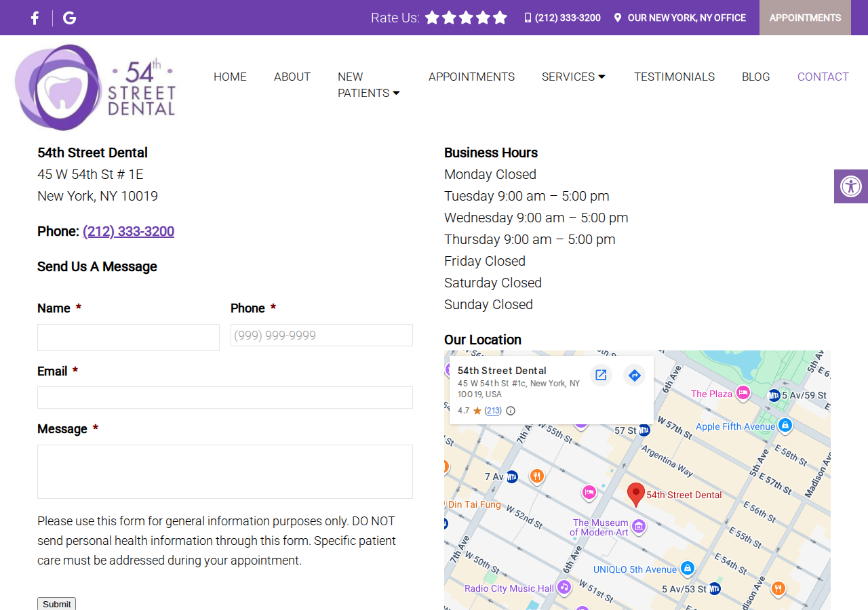Open the Testimonials page

point(674,77)
